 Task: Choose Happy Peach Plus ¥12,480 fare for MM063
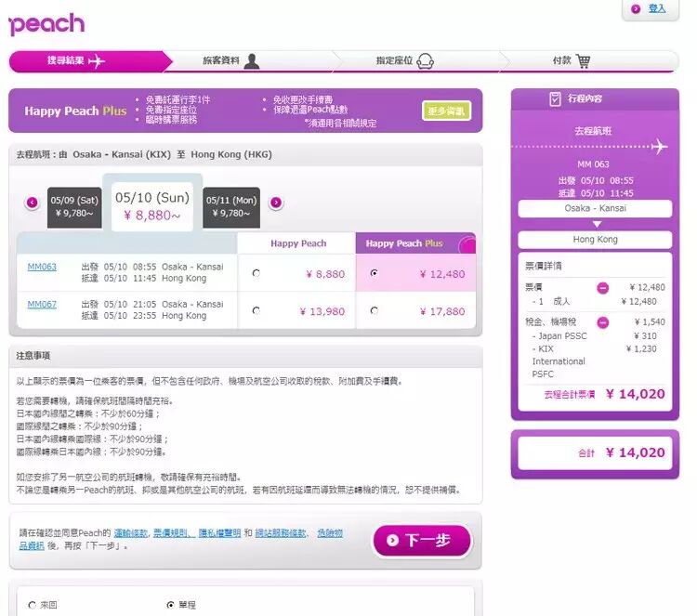click(375, 273)
